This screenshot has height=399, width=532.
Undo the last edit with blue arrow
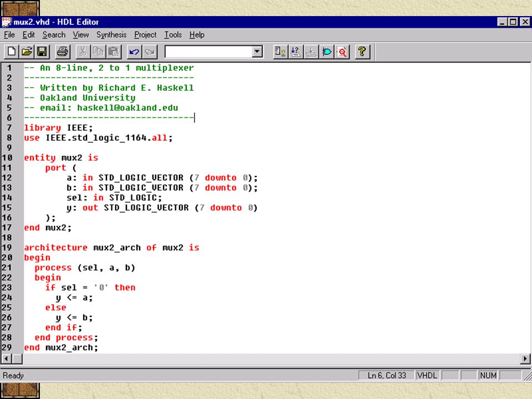pos(134,52)
